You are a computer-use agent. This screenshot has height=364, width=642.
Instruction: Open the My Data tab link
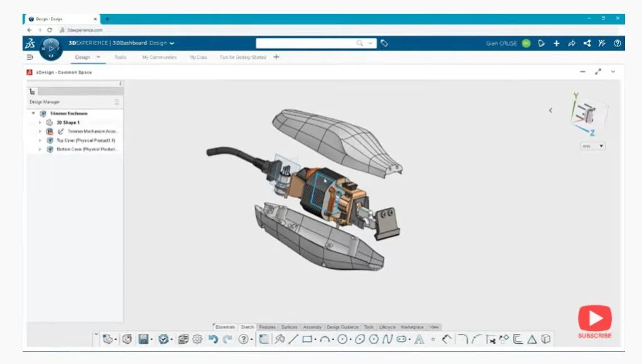point(199,56)
